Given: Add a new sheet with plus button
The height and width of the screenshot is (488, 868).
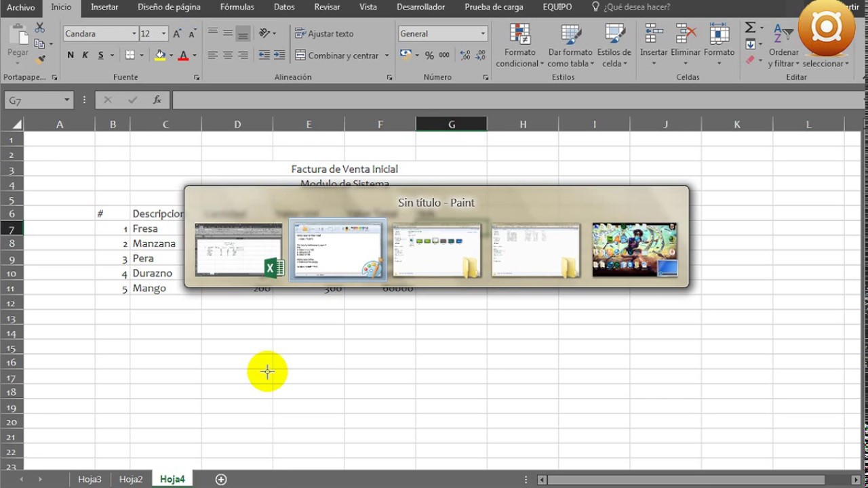Looking at the screenshot, I should [221, 479].
